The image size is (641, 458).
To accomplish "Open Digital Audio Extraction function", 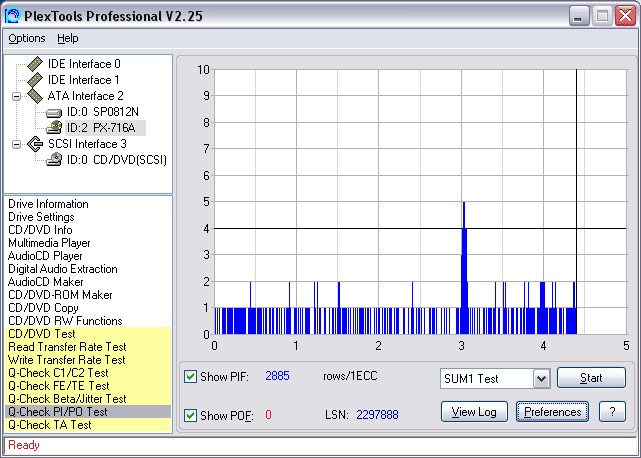I will pyautogui.click(x=63, y=269).
